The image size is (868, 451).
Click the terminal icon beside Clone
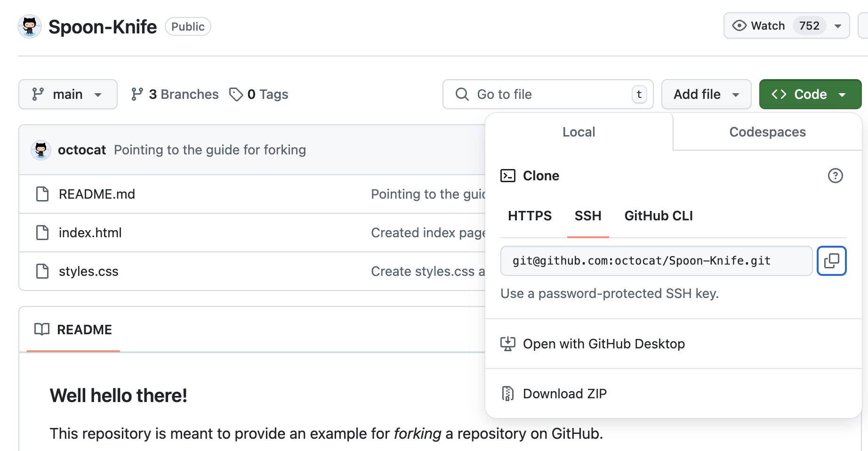point(508,175)
